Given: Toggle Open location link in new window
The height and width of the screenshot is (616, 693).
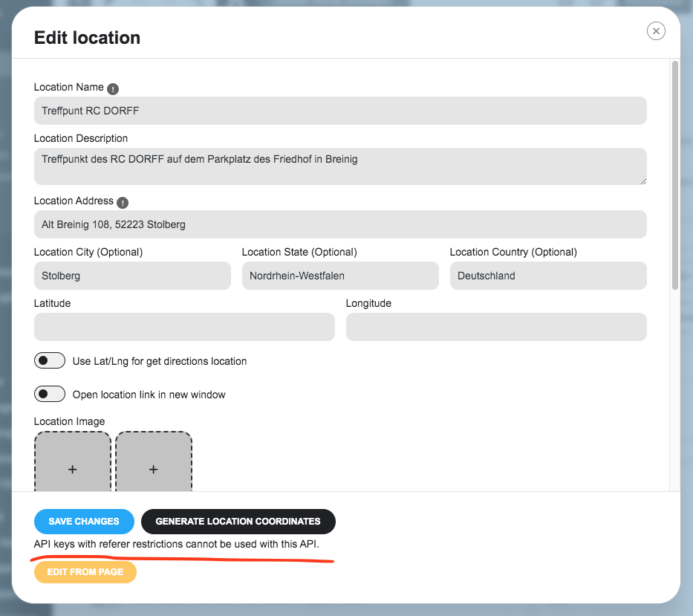Looking at the screenshot, I should pyautogui.click(x=50, y=394).
